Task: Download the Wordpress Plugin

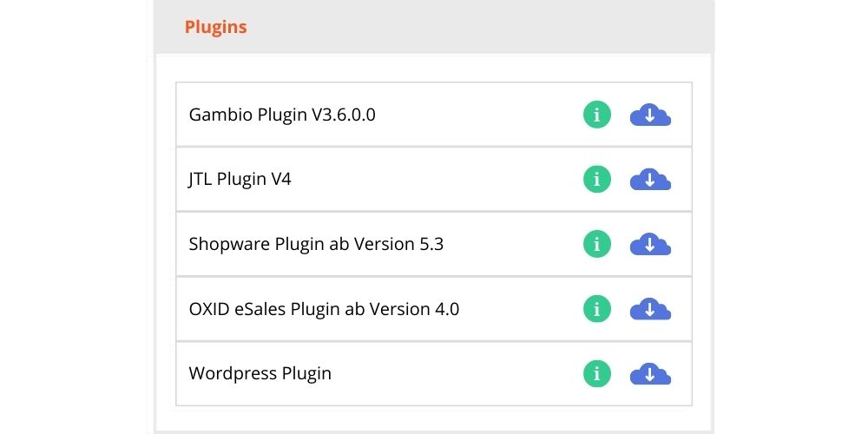Action: tap(650, 374)
